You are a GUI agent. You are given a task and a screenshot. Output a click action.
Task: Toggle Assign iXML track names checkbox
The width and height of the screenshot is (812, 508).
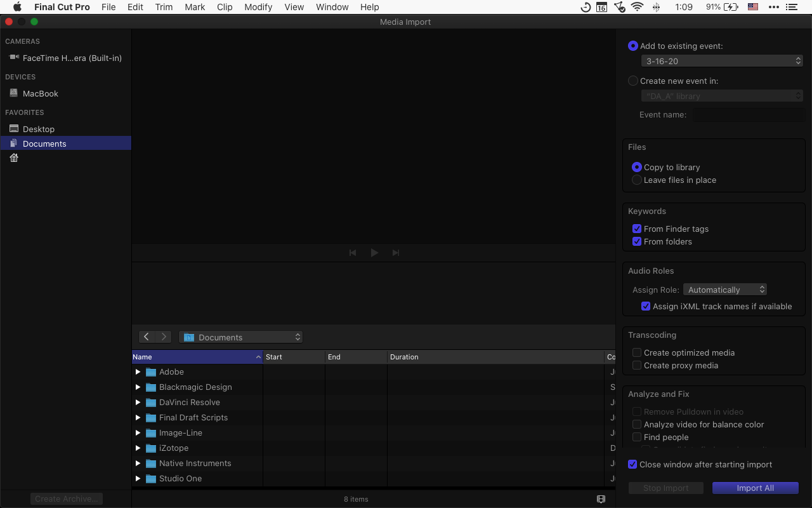click(646, 307)
